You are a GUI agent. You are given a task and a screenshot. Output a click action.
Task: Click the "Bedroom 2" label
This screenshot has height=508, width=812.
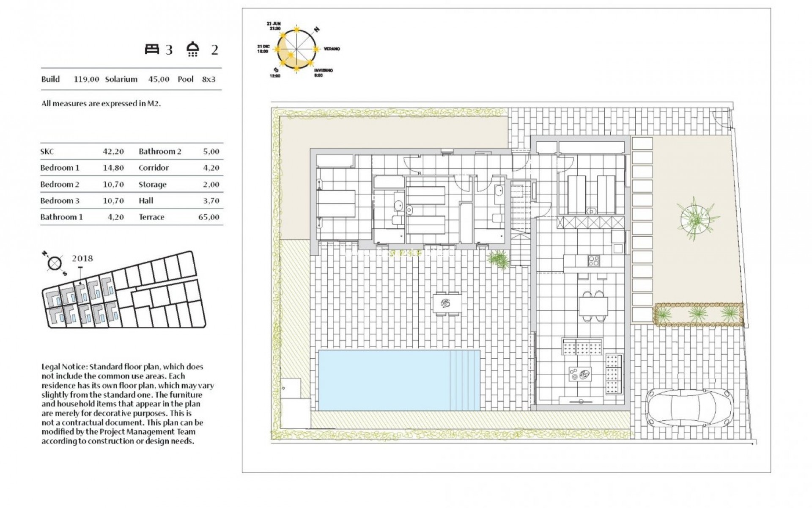(x=60, y=185)
